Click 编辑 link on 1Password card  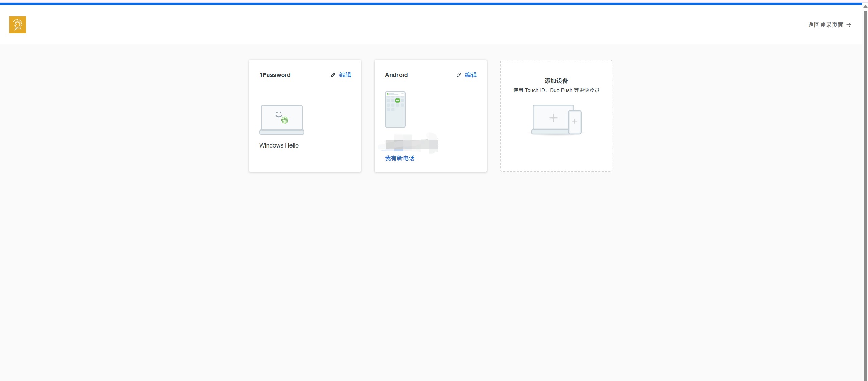point(345,75)
